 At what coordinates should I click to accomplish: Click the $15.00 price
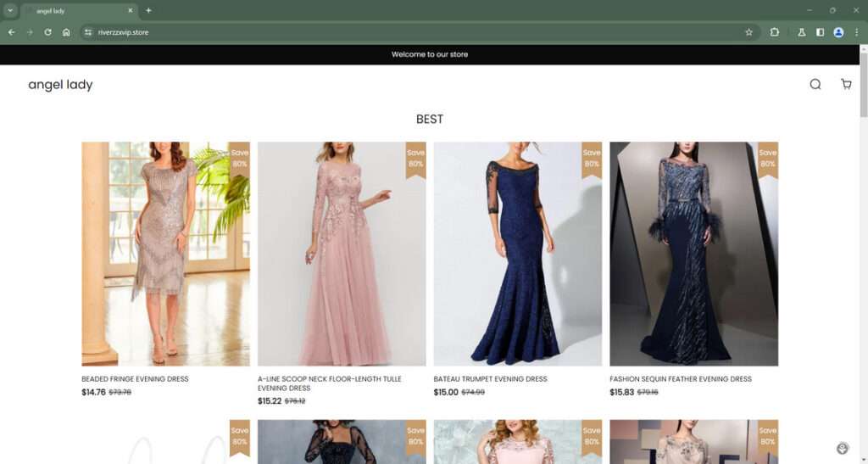point(446,392)
